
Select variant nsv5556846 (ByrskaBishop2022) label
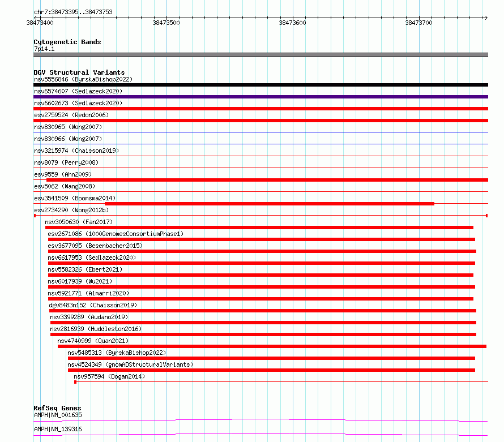83,79
